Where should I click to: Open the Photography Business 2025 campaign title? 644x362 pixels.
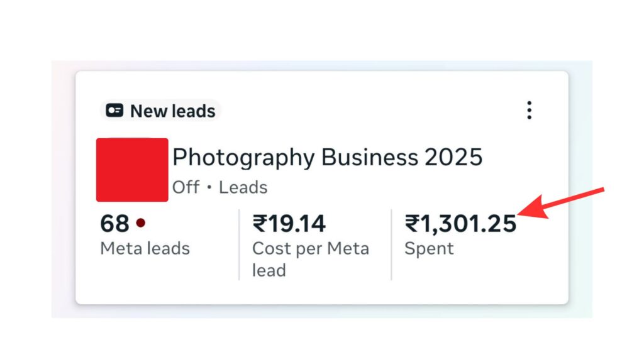tap(327, 157)
